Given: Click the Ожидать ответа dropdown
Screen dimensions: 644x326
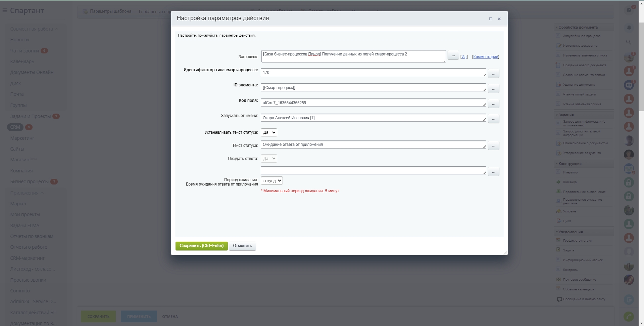Looking at the screenshot, I should (269, 159).
